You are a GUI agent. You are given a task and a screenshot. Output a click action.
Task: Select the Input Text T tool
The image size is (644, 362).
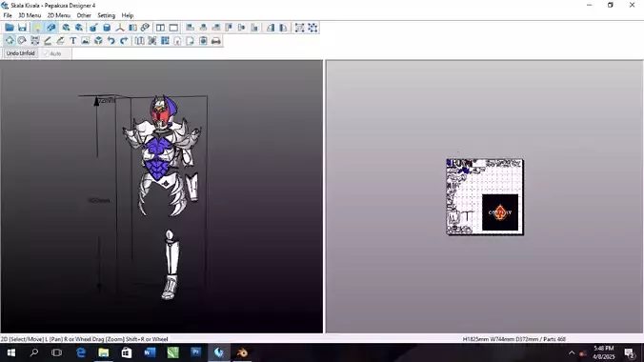tap(73, 41)
